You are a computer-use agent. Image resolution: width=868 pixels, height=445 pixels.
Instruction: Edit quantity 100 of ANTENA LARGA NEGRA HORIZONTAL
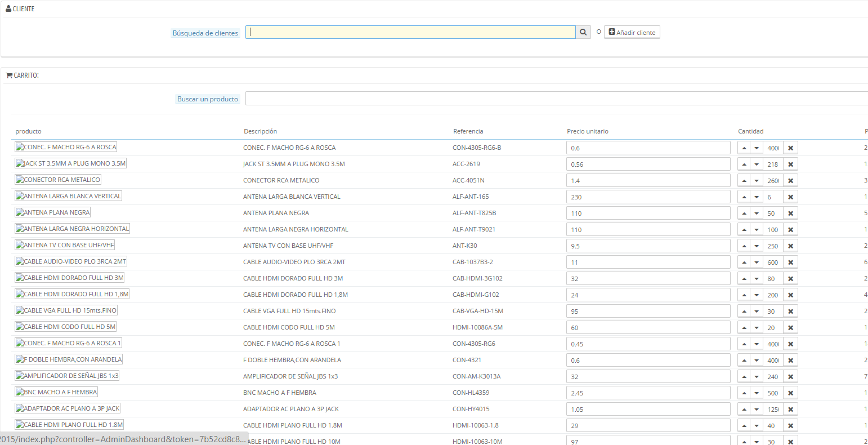[773, 230]
